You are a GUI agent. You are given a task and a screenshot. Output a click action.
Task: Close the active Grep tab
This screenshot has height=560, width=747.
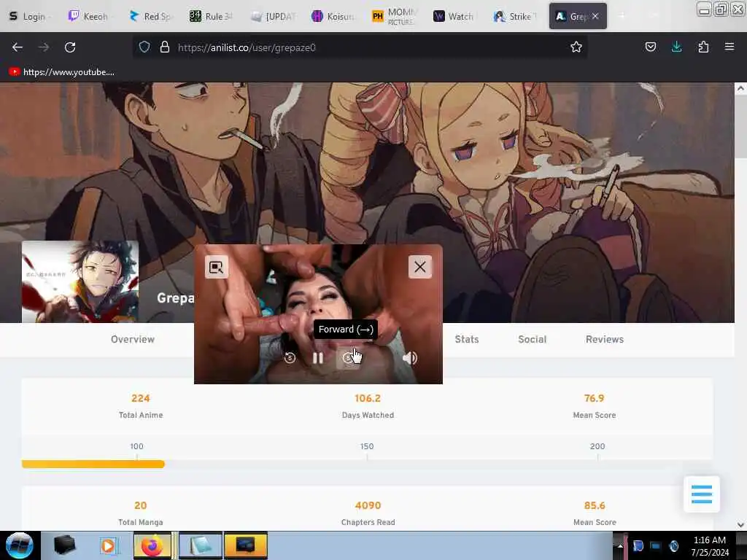pyautogui.click(x=595, y=16)
